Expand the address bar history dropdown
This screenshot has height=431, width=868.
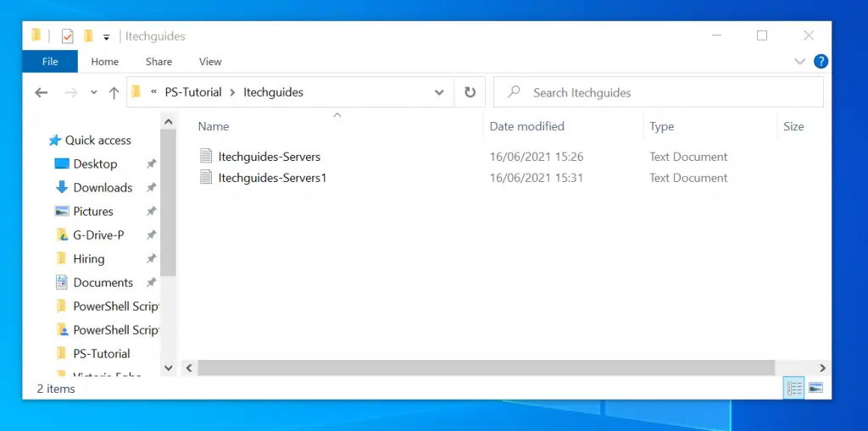440,92
